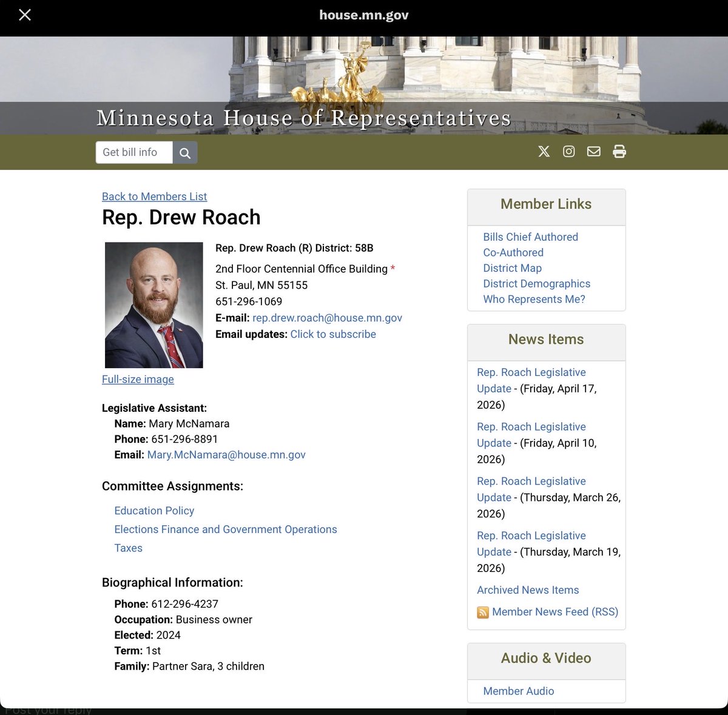
Task: Click the envelope email icon in the header
Action: (x=594, y=151)
